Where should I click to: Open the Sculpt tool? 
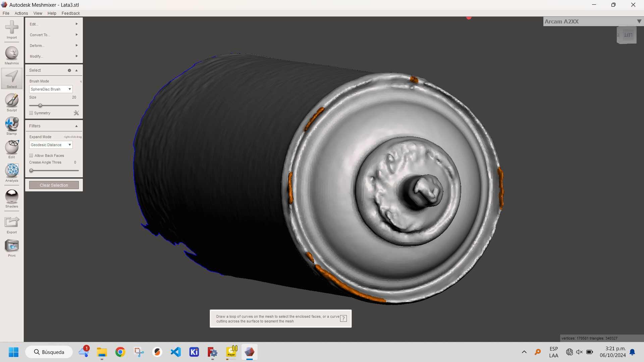click(x=12, y=102)
